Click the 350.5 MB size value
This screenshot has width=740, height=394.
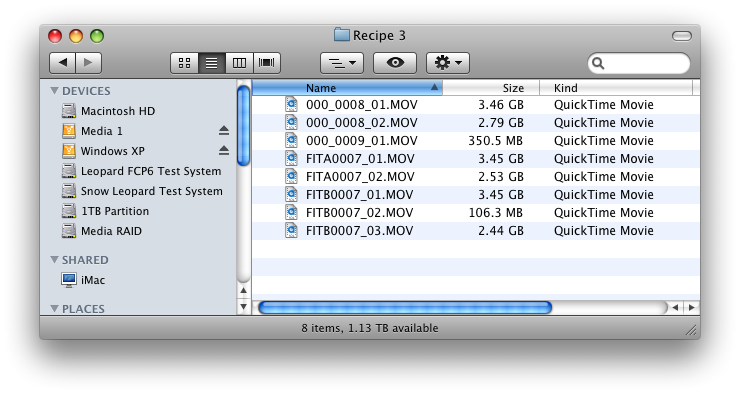point(496,141)
